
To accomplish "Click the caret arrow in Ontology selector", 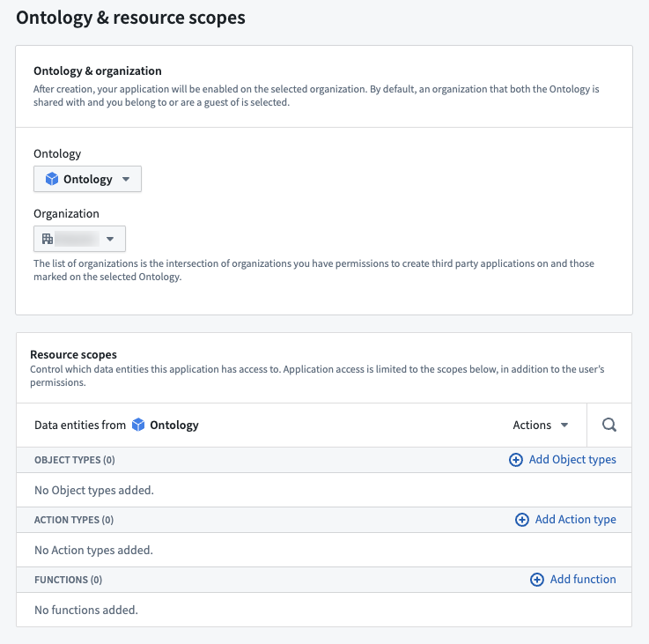I will point(126,180).
